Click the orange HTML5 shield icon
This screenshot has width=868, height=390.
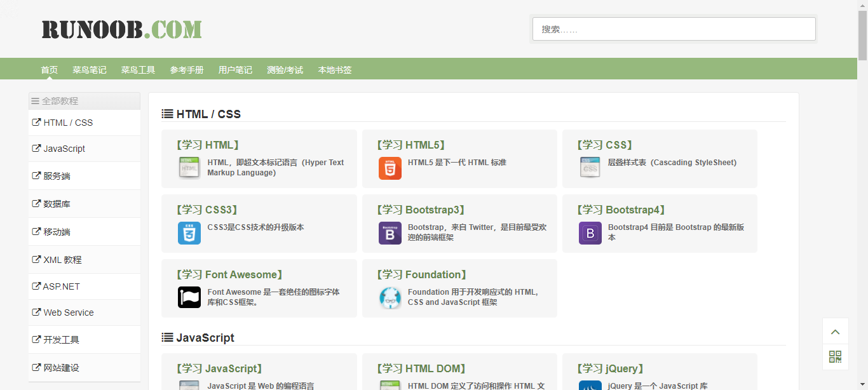pyautogui.click(x=390, y=168)
